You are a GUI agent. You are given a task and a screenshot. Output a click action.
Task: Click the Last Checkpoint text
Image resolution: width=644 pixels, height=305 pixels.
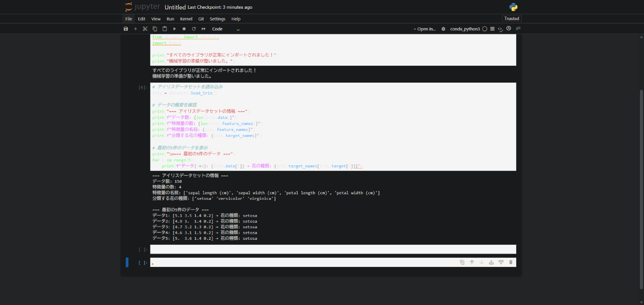click(220, 7)
